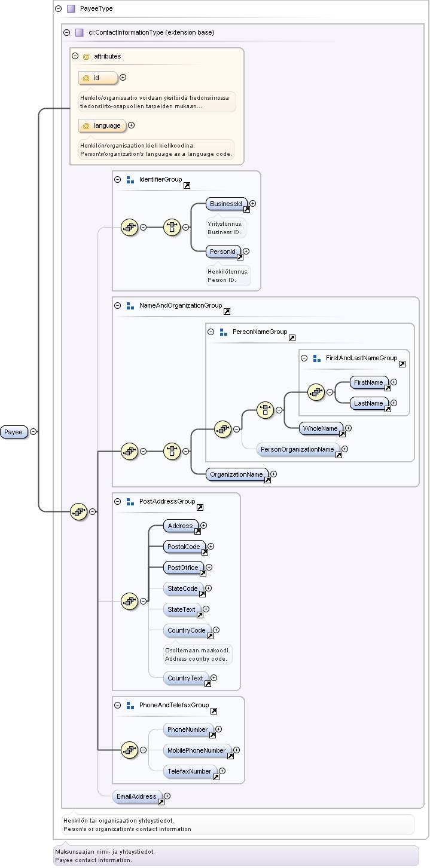Select the Payee root element

[14, 432]
